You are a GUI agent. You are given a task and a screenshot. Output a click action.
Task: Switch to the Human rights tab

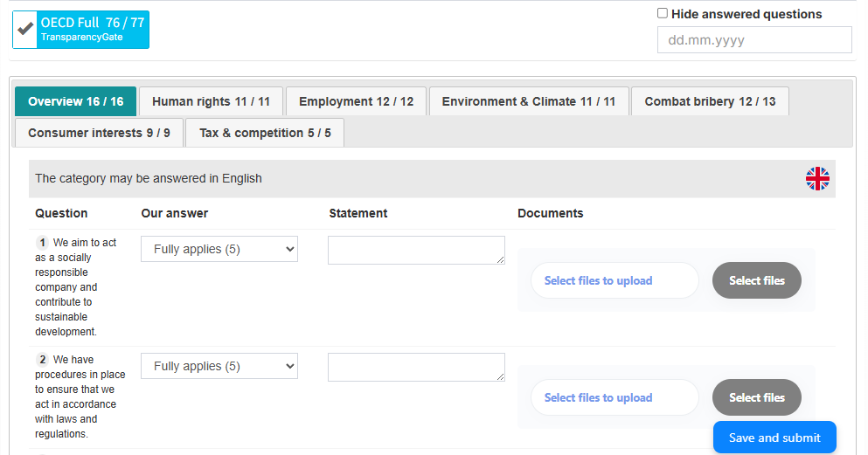click(x=211, y=101)
